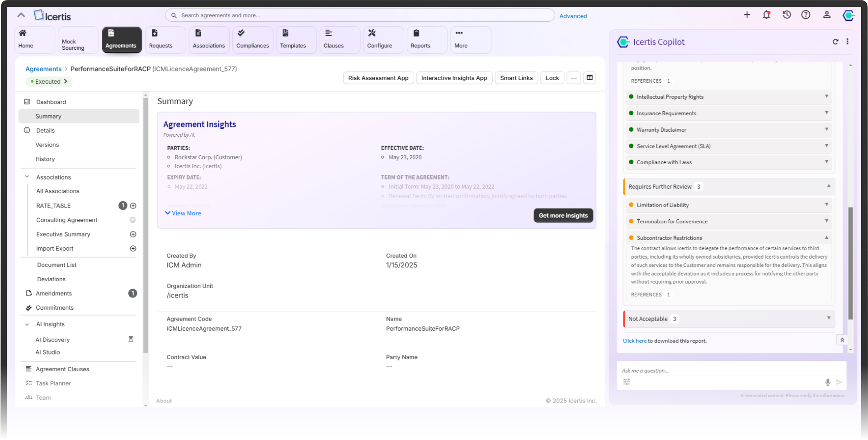
Task: Open recent history clock icon
Action: (787, 15)
